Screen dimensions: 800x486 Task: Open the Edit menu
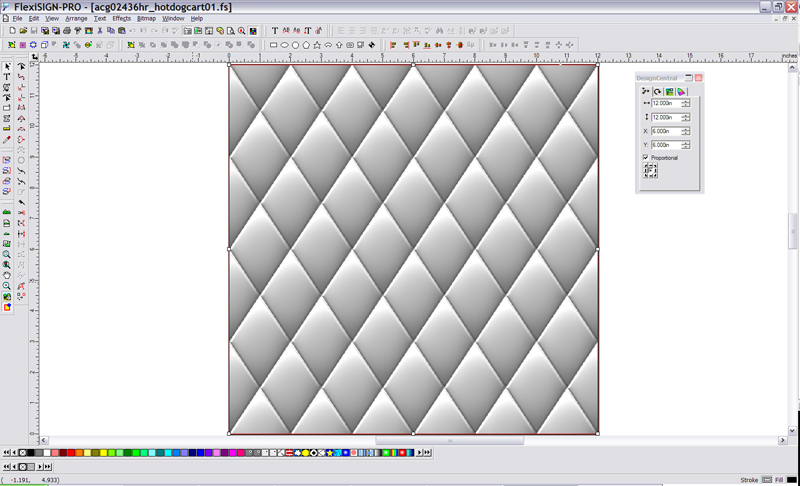pyautogui.click(x=34, y=18)
